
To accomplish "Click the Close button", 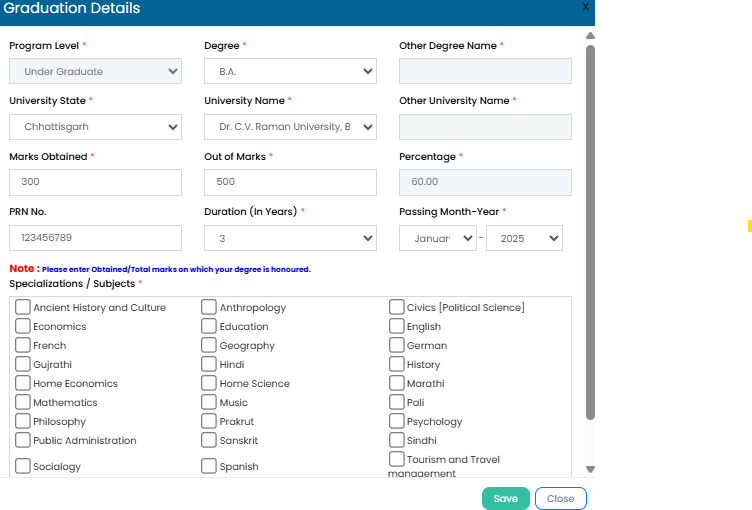I will (561, 498).
